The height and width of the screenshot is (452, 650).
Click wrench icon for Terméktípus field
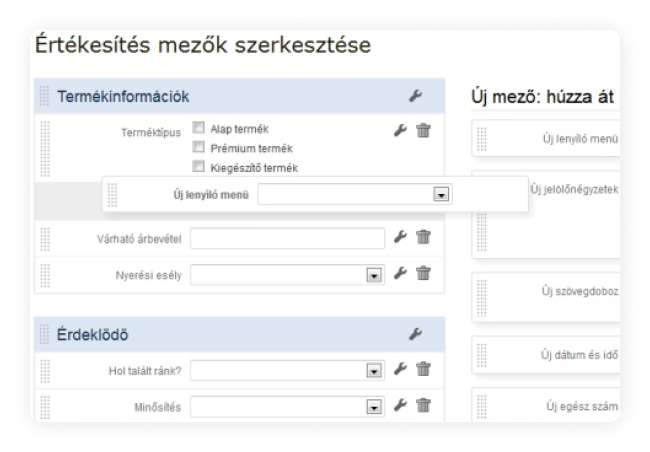[x=400, y=131]
